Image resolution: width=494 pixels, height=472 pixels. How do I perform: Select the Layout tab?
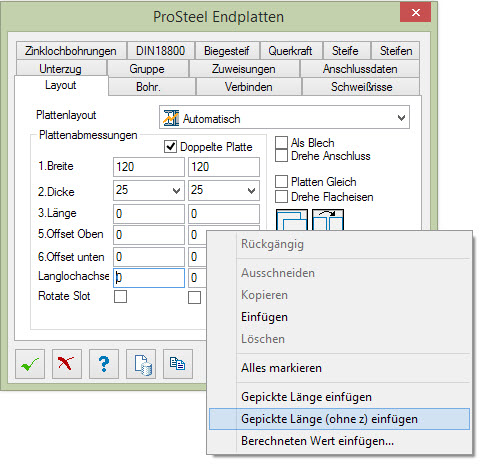[61, 85]
